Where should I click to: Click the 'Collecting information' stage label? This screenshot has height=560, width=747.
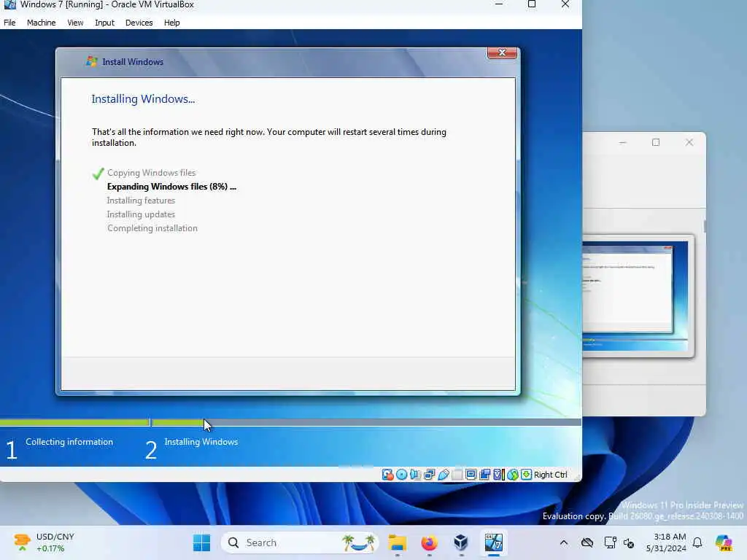coord(69,442)
